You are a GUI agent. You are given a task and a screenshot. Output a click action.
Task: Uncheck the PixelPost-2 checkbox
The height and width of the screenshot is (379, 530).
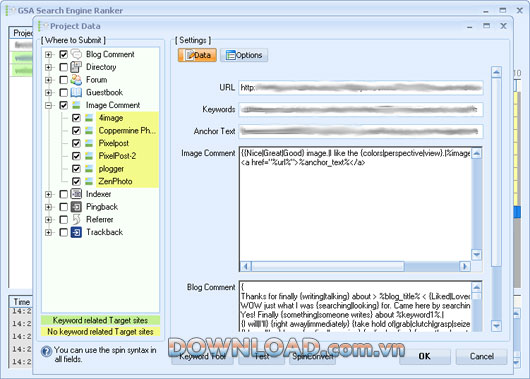click(76, 156)
